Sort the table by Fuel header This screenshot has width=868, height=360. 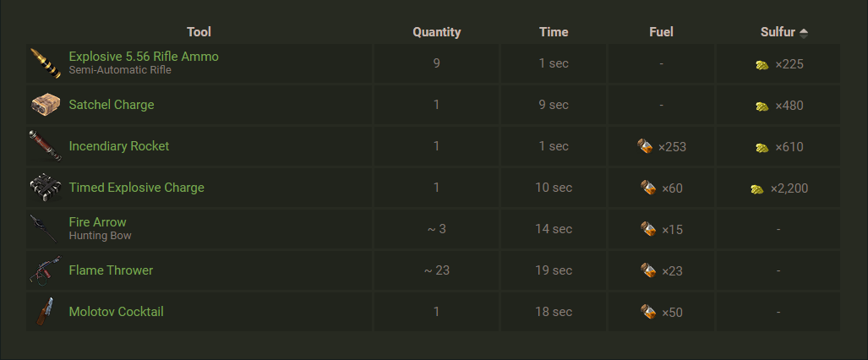(x=661, y=32)
